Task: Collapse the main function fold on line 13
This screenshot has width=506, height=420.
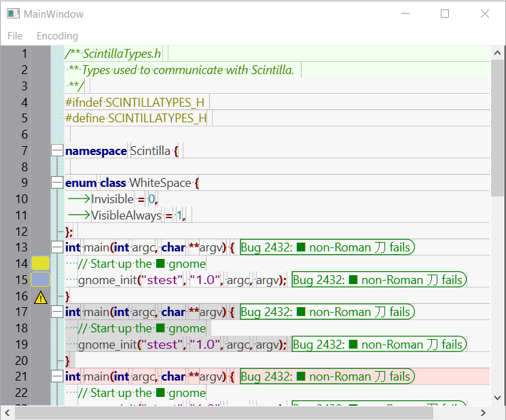Action: coord(57,247)
